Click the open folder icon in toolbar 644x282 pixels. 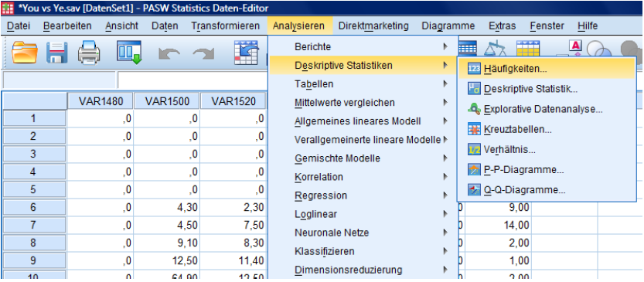(x=25, y=52)
